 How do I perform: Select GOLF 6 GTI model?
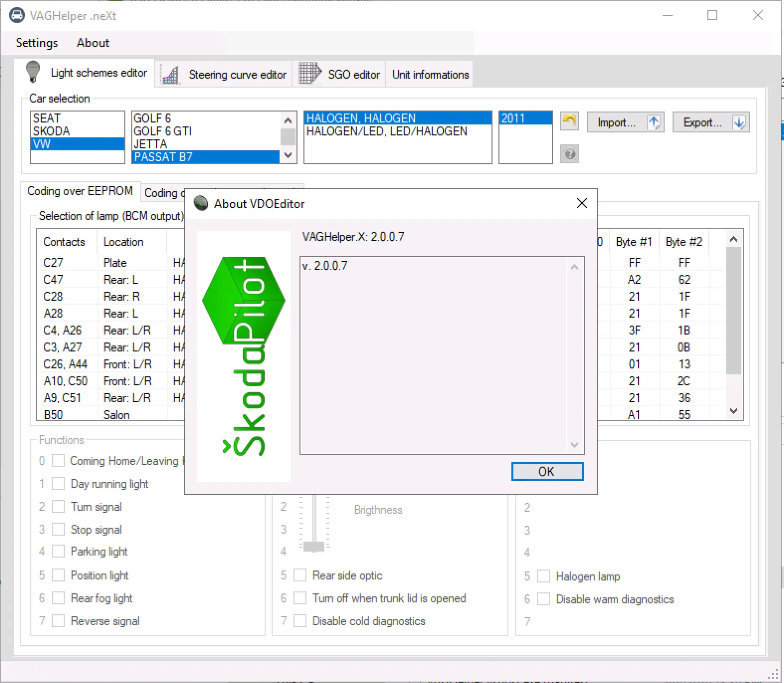(206, 131)
